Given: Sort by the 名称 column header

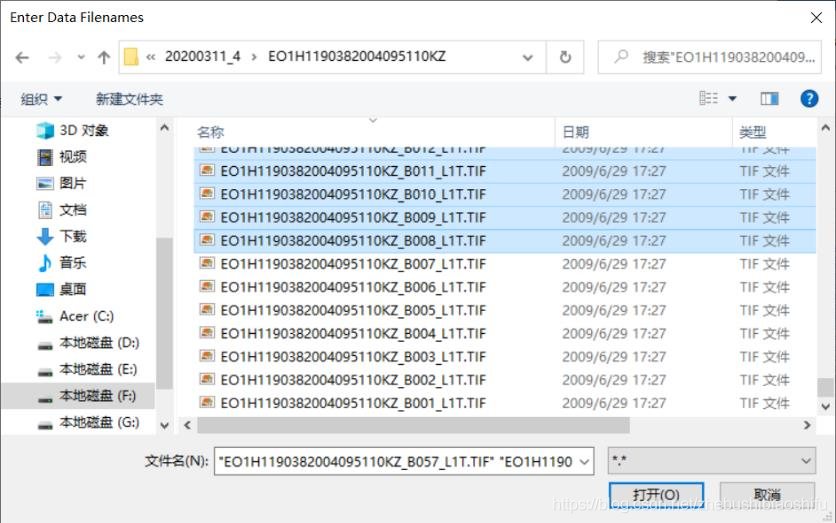Looking at the screenshot, I should [x=211, y=132].
